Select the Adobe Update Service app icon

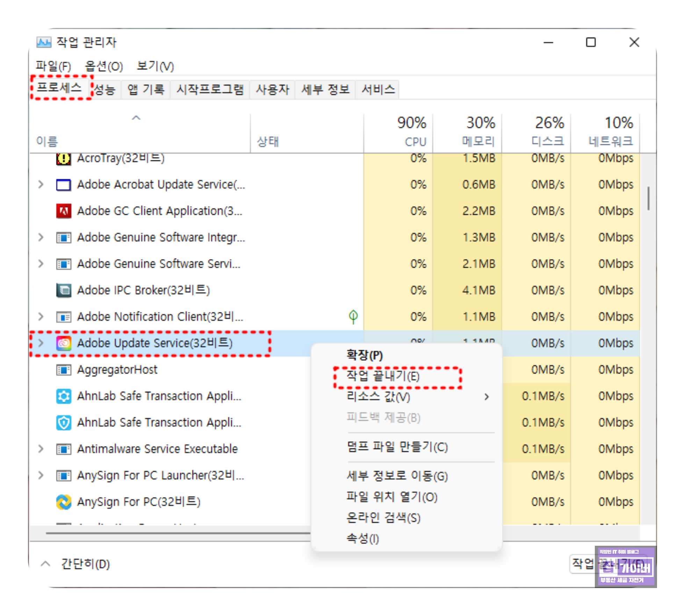point(63,343)
